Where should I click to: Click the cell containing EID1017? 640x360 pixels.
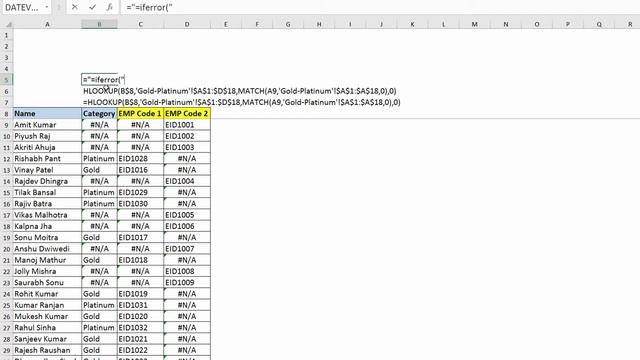click(140, 238)
